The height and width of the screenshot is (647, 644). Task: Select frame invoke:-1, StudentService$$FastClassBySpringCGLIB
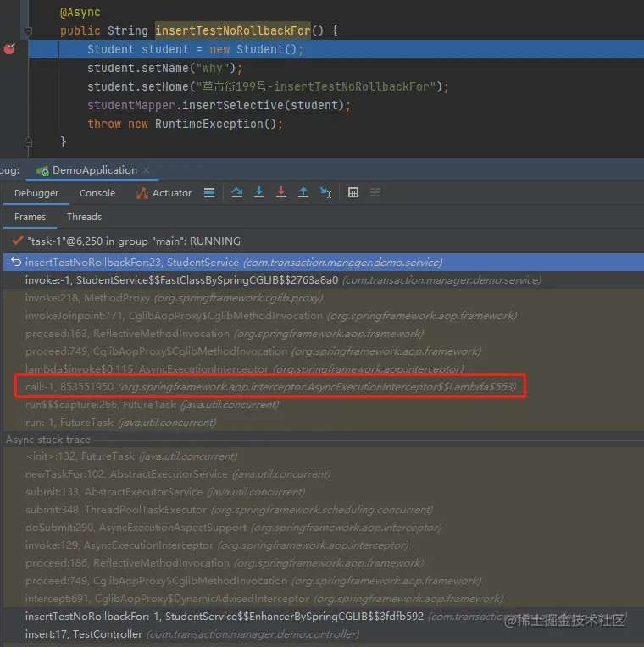point(323,280)
